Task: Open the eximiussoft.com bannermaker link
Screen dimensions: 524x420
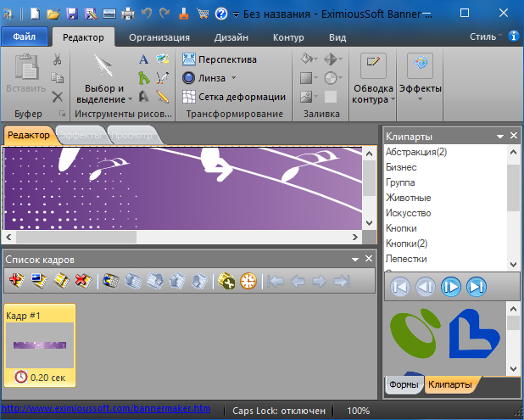Action: point(104,409)
